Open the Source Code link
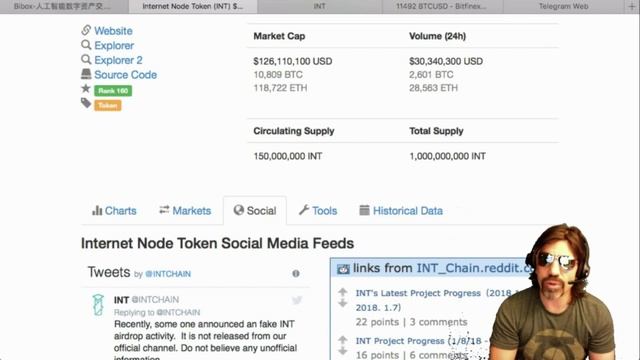Screen dimensions: 640x360 click(x=125, y=75)
